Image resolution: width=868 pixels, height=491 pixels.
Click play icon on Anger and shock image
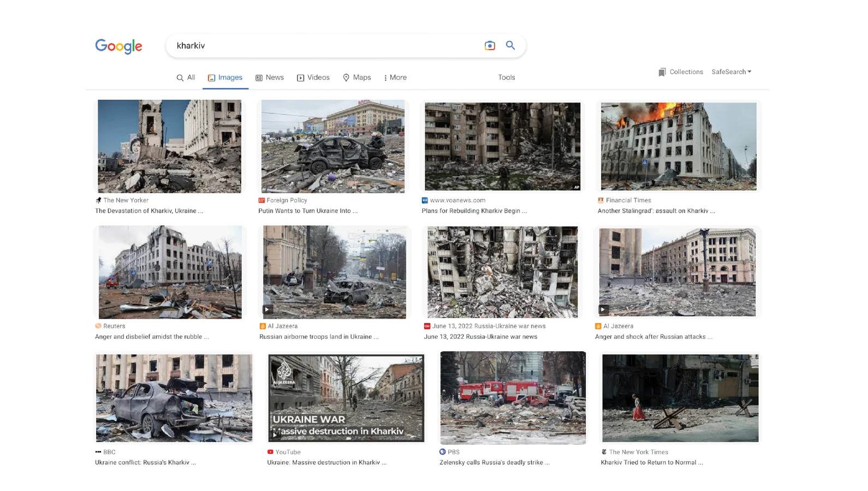(603, 309)
